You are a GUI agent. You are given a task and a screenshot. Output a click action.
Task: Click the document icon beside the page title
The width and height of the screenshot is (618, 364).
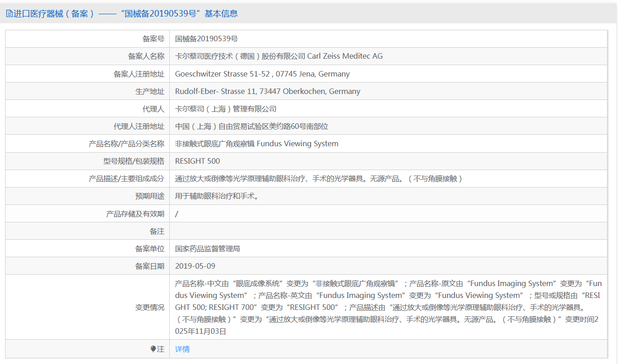click(9, 14)
